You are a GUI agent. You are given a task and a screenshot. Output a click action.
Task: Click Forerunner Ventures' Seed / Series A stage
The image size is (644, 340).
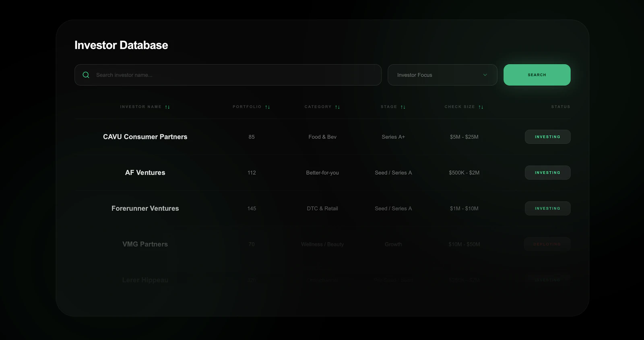pos(393,208)
